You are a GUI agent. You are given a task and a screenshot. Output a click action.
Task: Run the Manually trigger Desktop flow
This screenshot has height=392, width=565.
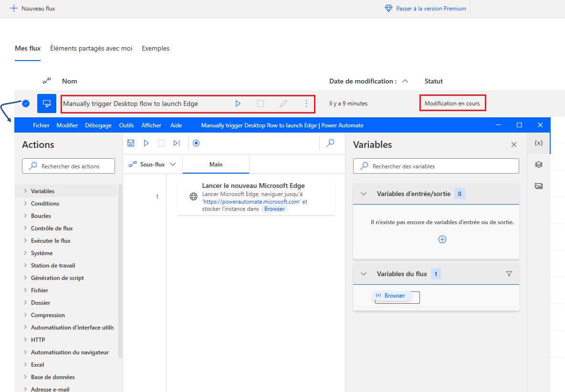pyautogui.click(x=238, y=103)
